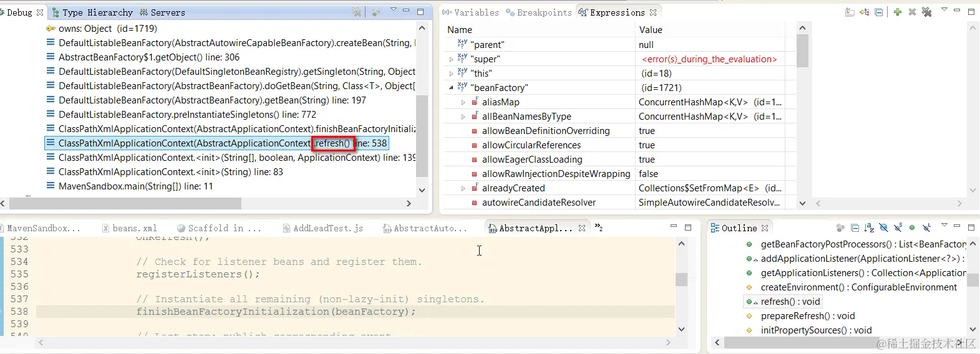
Task: Select prepareRefresh() : void in Outline
Action: tap(801, 316)
